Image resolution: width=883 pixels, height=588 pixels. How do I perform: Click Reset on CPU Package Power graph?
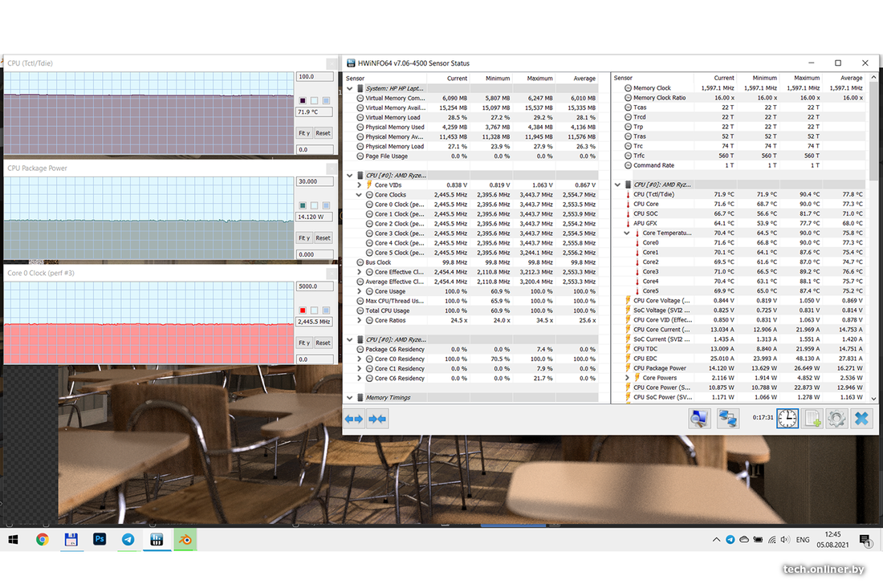coord(323,238)
